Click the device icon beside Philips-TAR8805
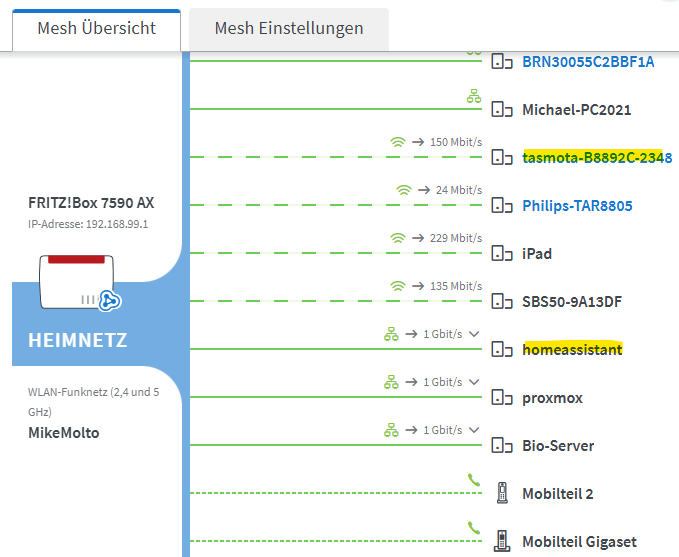The width and height of the screenshot is (679, 557). (502, 206)
